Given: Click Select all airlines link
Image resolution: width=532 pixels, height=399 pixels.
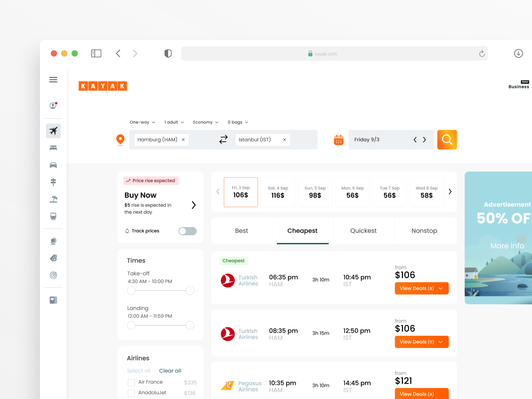Looking at the screenshot, I should point(139,371).
